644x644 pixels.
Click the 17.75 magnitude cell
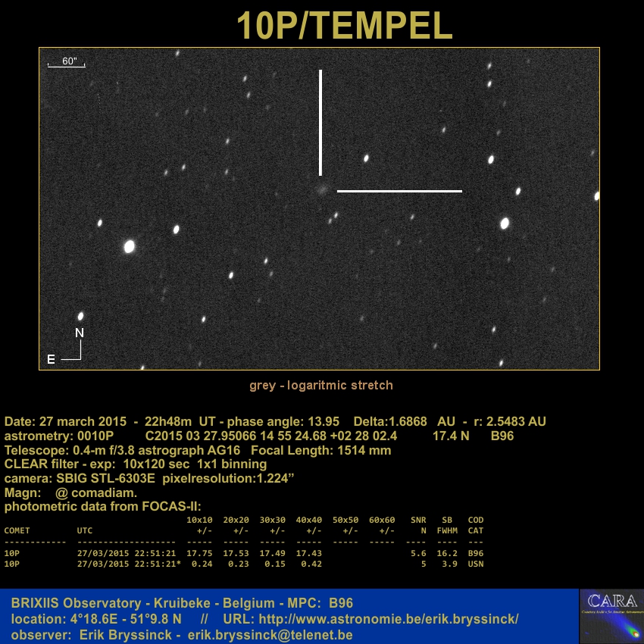pos(199,553)
